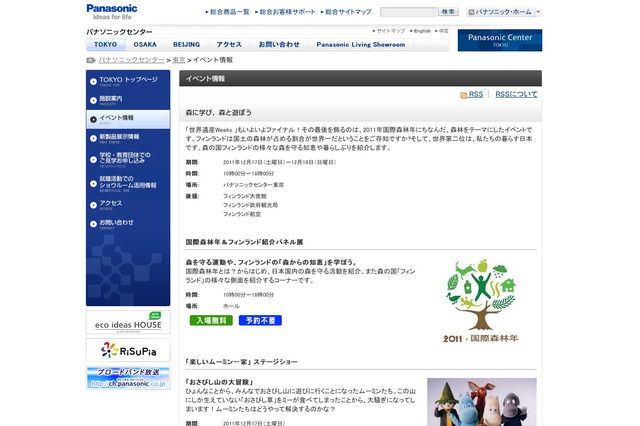Click the パナソニックセンター breadcrumb link
This screenshot has height=426, width=640.
click(x=132, y=60)
